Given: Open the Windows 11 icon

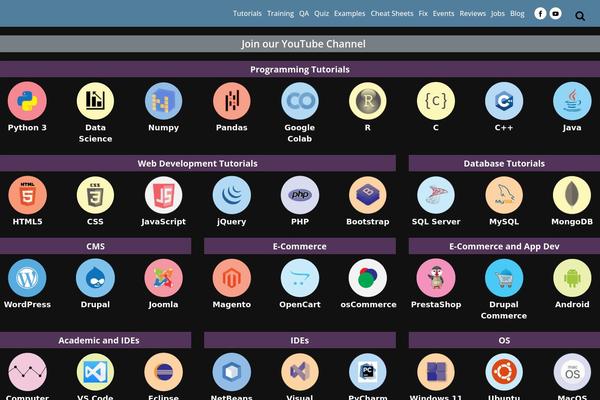Looking at the screenshot, I should click(x=436, y=372).
